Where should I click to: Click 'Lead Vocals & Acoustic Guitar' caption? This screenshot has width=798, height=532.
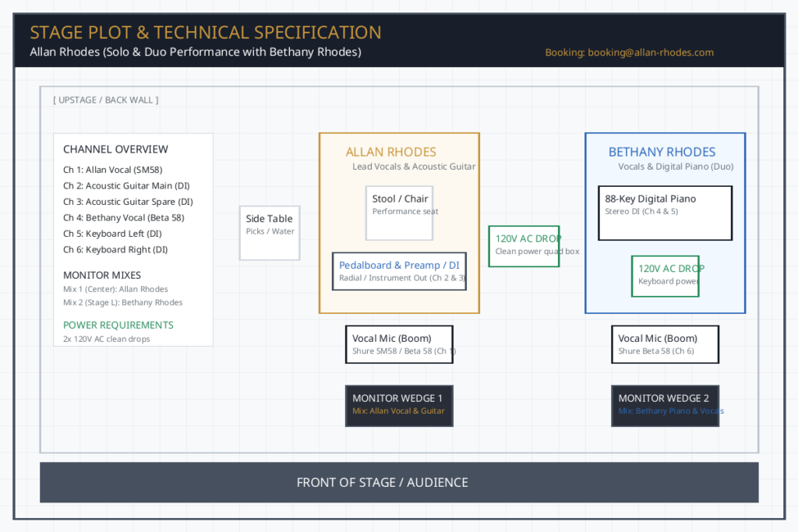click(414, 167)
